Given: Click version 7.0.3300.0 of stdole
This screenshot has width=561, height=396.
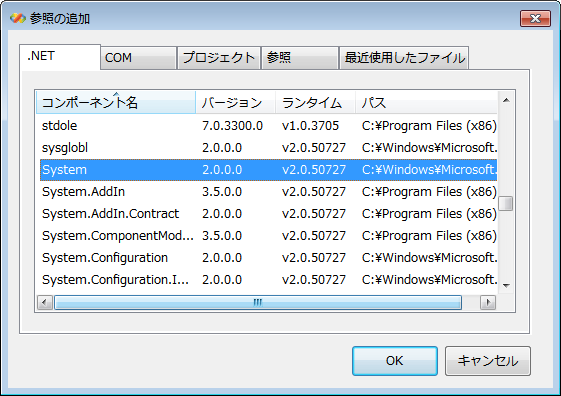Looking at the screenshot, I should (x=232, y=126).
